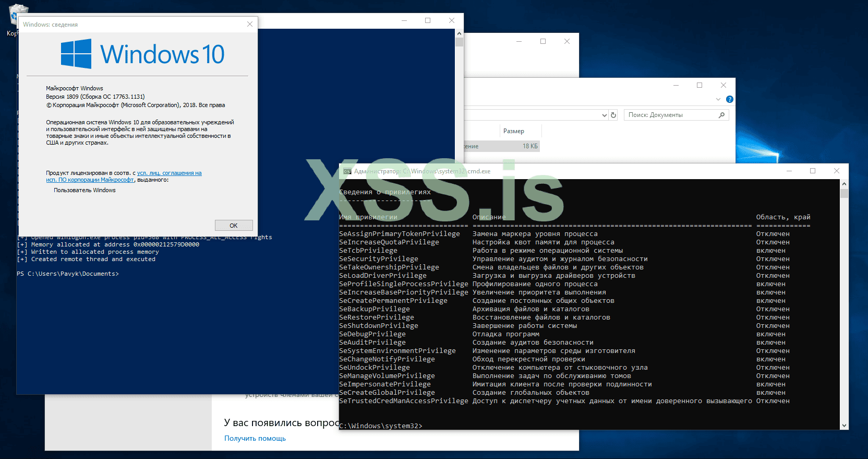Click 'SeManageVolumePrivilege' in cmd output
Image resolution: width=868 pixels, height=459 pixels.
387,376
